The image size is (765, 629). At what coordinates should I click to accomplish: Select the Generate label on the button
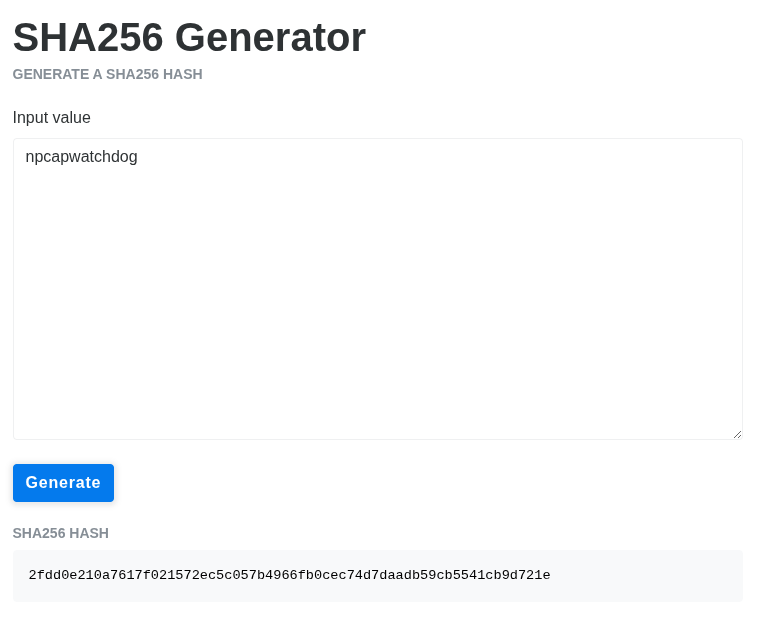pyautogui.click(x=63, y=483)
